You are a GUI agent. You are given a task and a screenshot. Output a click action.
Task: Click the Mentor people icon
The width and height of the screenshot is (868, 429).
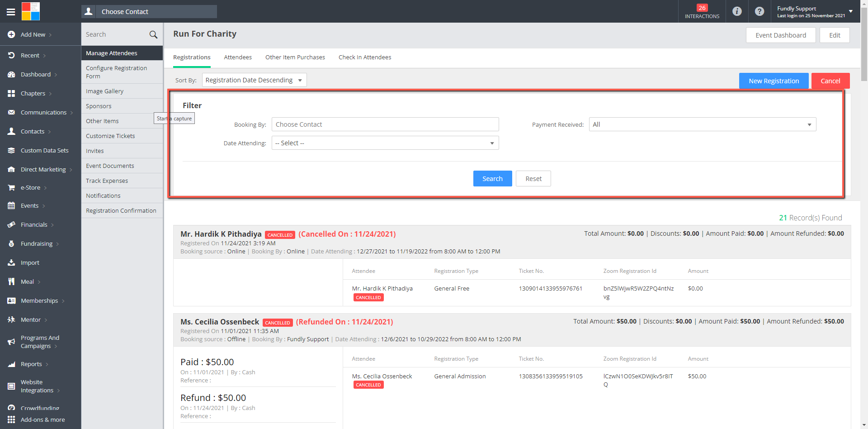[11, 319]
